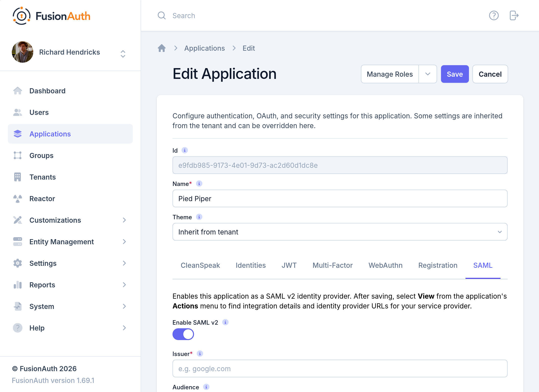Switch to the CleanSpeak tab
This screenshot has width=539, height=392.
200,265
